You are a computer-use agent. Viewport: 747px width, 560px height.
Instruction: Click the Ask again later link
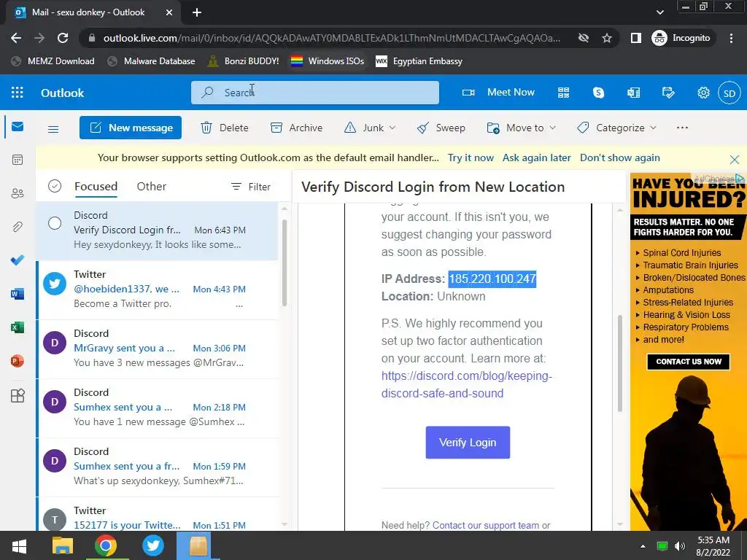point(536,157)
